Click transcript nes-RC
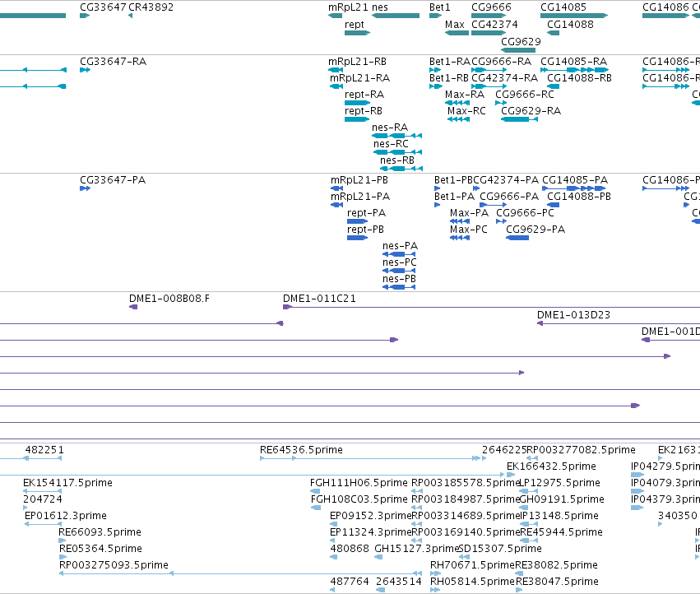 click(x=398, y=152)
